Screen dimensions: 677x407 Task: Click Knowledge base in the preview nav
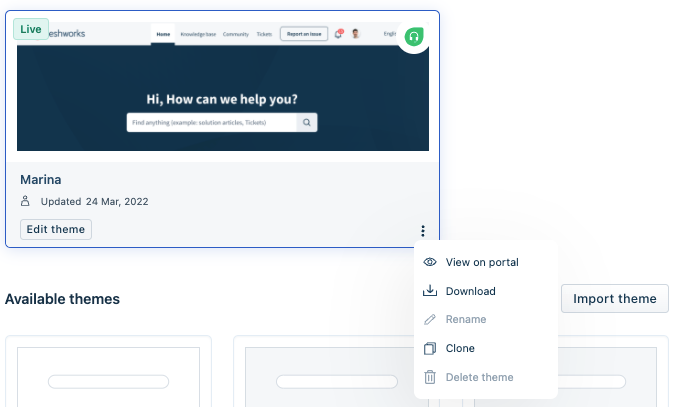pyautogui.click(x=198, y=34)
